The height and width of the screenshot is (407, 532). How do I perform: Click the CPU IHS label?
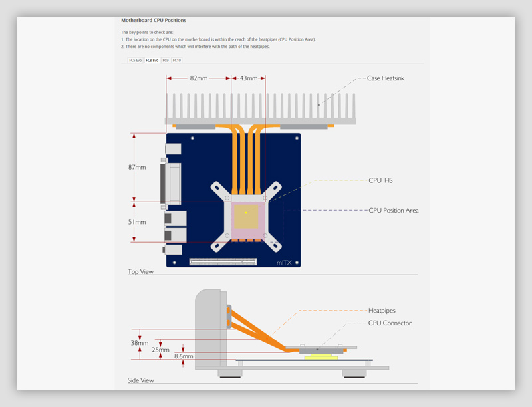point(384,180)
